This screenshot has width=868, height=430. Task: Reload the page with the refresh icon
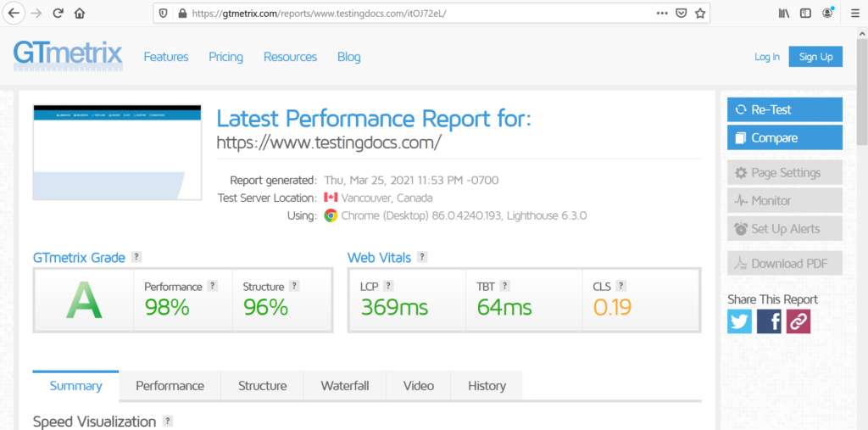pyautogui.click(x=58, y=14)
